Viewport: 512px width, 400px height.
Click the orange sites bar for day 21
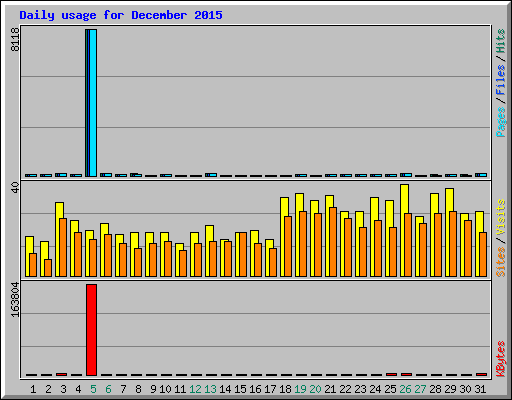[x=333, y=242]
